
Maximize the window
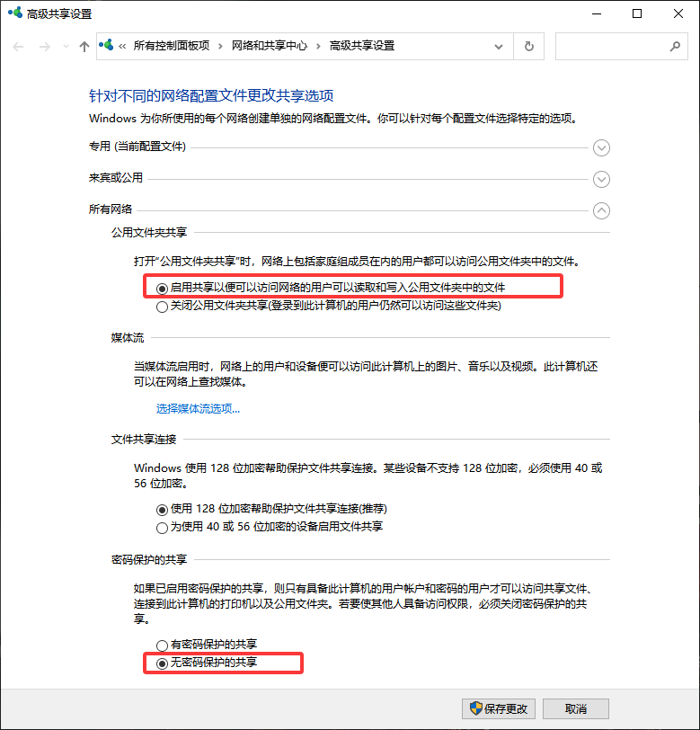tap(637, 13)
